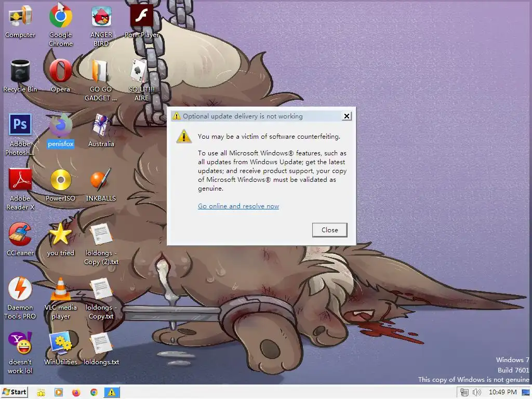Image resolution: width=532 pixels, height=399 pixels.
Task: Click the ANGER BIRD desktop icon
Action: [x=101, y=25]
